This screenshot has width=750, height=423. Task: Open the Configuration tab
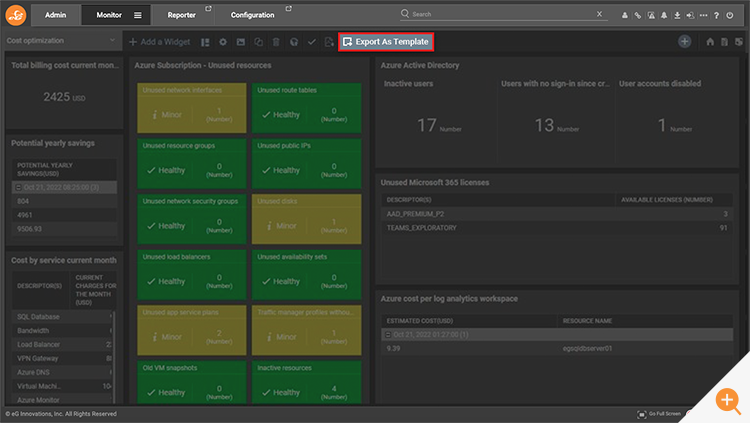(252, 15)
